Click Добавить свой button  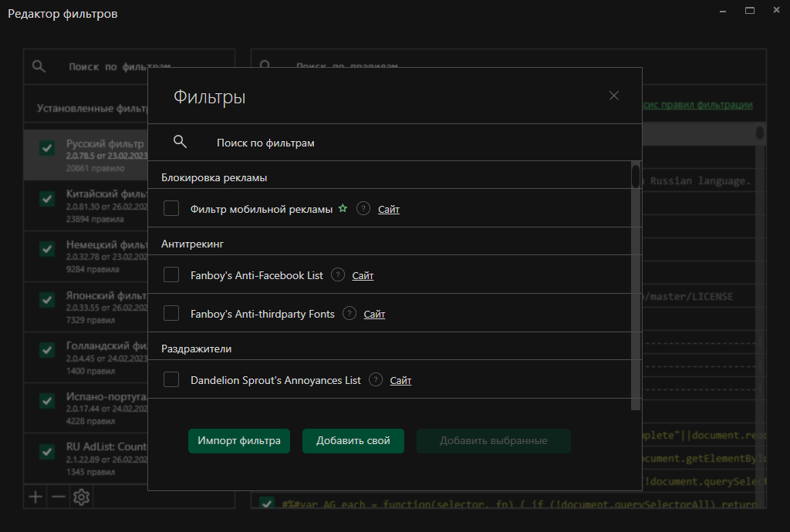click(x=353, y=441)
